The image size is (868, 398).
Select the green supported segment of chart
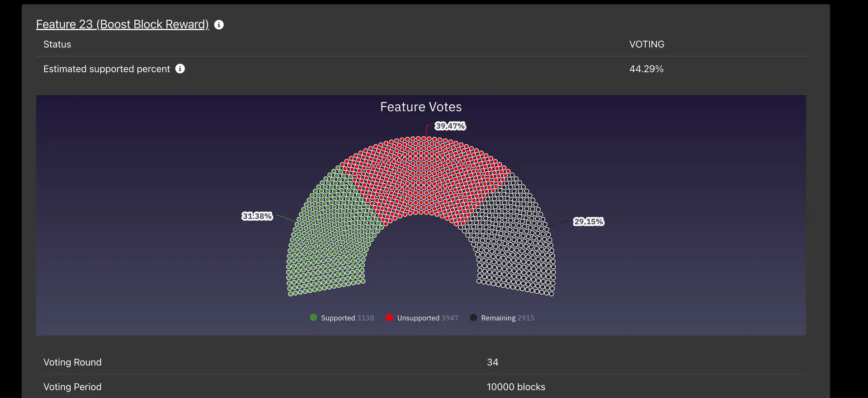[x=330, y=235]
